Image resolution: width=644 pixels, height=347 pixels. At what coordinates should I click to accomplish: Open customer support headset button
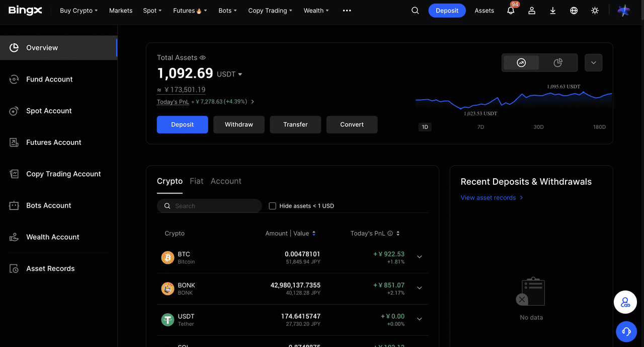tap(626, 331)
